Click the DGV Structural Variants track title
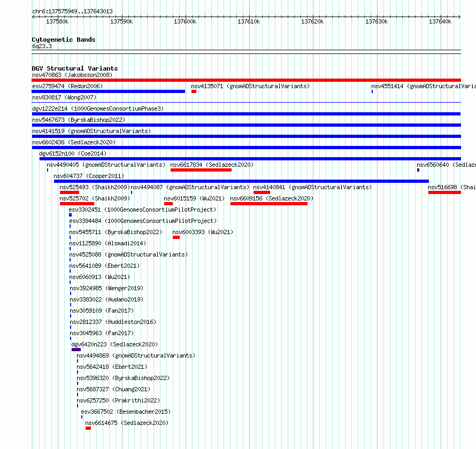 point(75,68)
